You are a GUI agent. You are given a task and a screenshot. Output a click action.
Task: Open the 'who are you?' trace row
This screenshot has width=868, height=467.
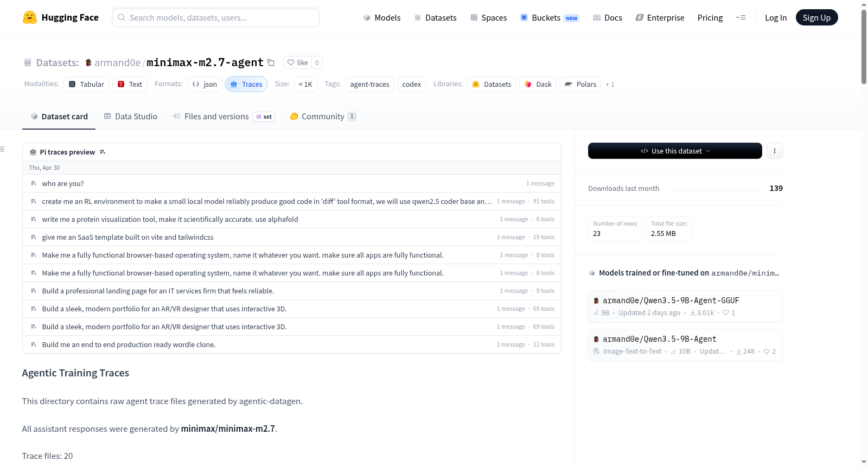(x=292, y=183)
